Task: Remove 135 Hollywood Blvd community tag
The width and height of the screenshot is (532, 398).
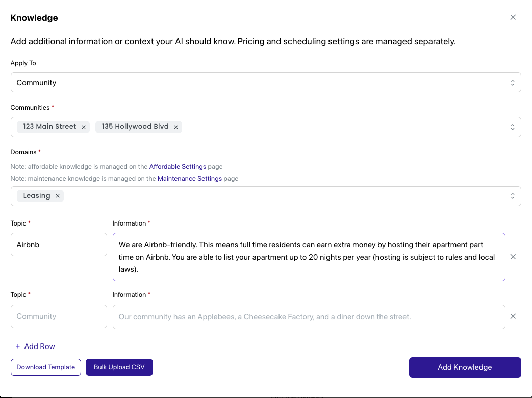Action: pos(176,127)
